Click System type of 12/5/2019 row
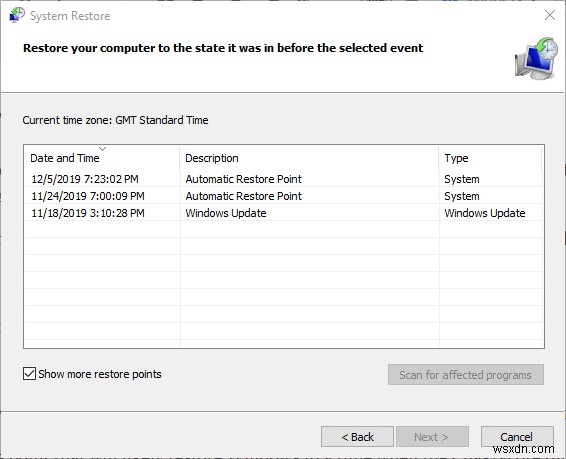This screenshot has height=459, width=566. (462, 179)
